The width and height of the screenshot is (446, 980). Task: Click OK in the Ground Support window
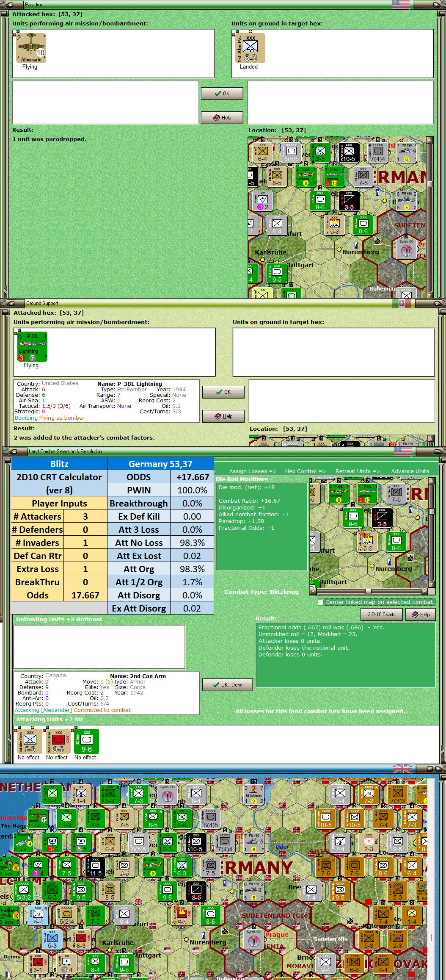click(x=223, y=392)
